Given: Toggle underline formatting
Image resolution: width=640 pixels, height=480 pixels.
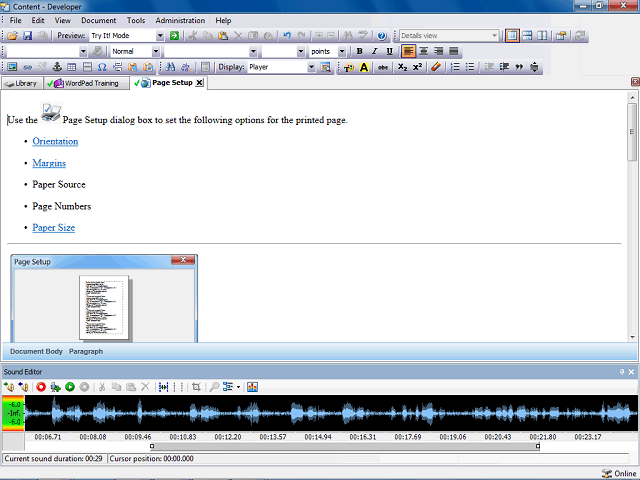Looking at the screenshot, I should coord(389,51).
